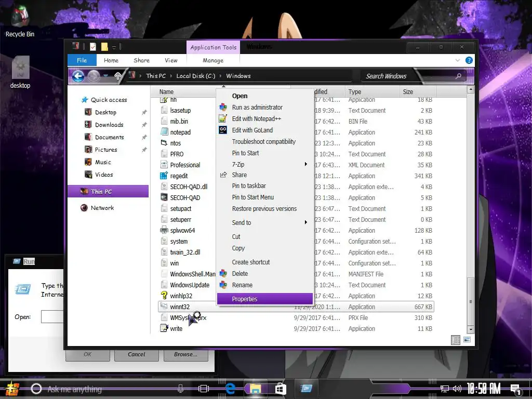Select the splwow64 printer icon

pyautogui.click(x=164, y=230)
